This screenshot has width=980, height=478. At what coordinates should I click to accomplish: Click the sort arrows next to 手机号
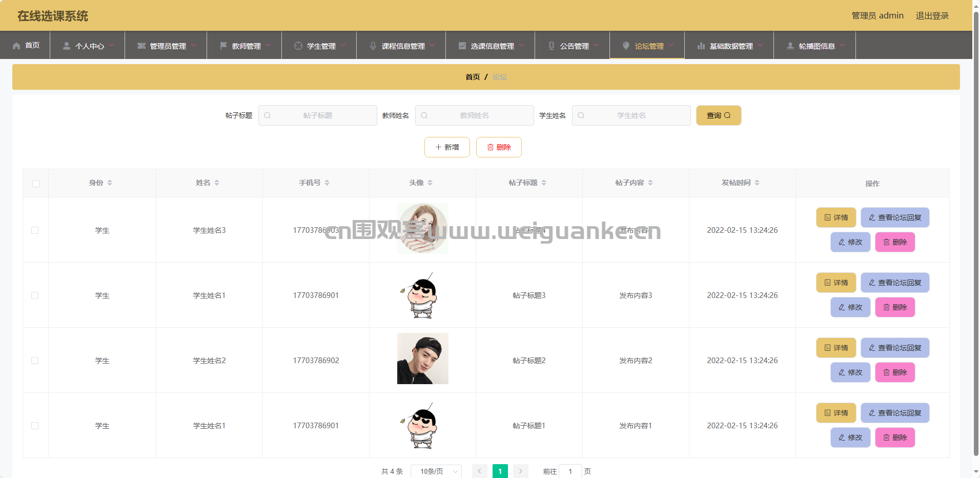coord(327,183)
